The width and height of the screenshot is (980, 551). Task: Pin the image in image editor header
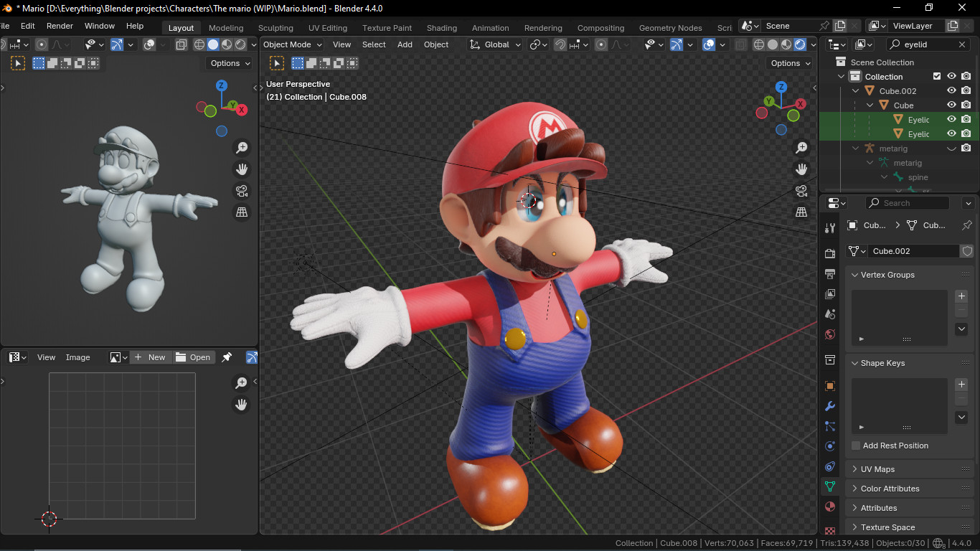(227, 357)
